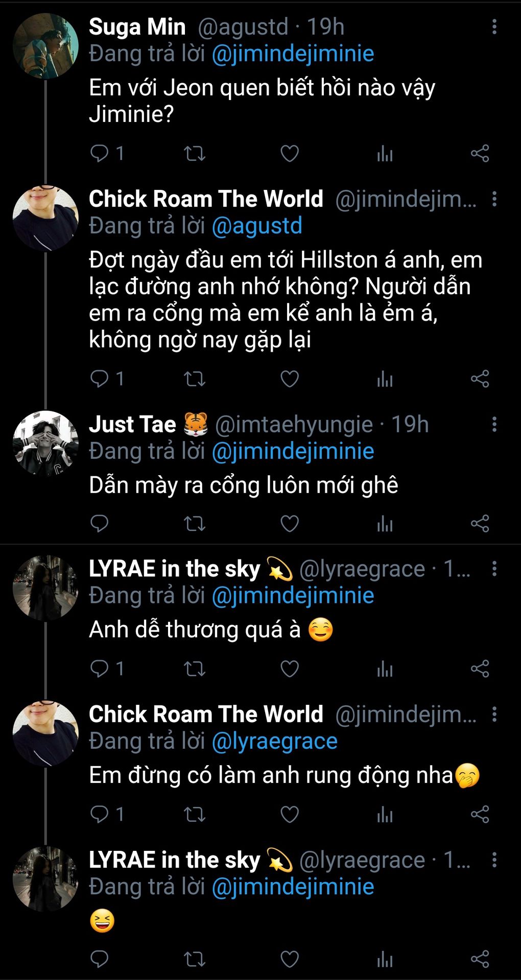Share Just Tae's reply
The width and height of the screenshot is (521, 980).
[x=480, y=524]
